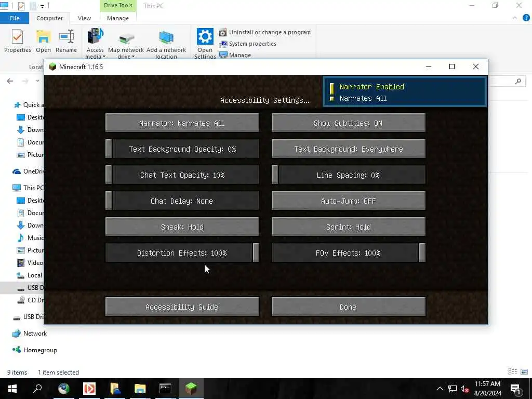This screenshot has width=532, height=399.
Task: Open the File tab in Explorer
Action: (15, 18)
